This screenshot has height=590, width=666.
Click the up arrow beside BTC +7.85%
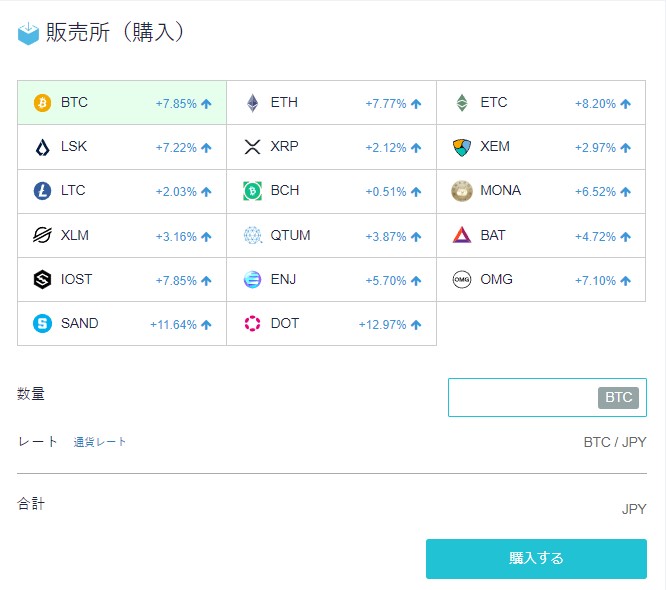coord(206,104)
